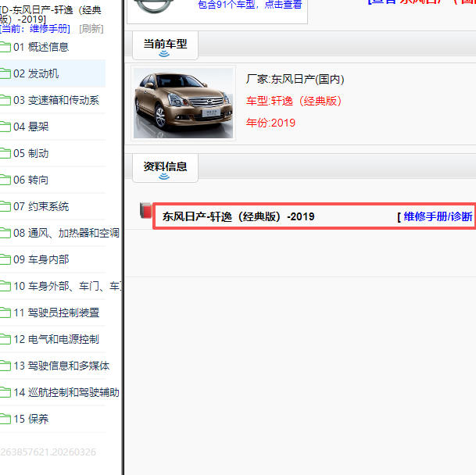Open the 维修手册/诊断 link

coord(438,216)
